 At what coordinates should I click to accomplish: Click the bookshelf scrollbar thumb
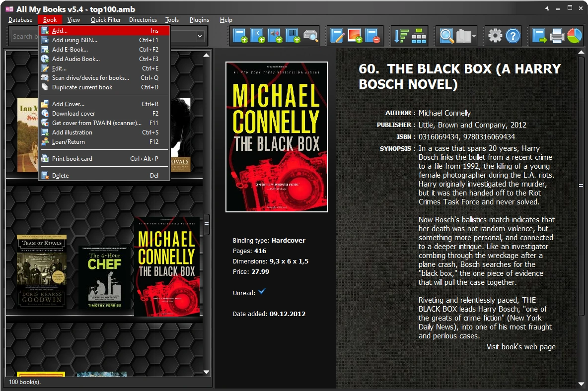click(x=206, y=224)
